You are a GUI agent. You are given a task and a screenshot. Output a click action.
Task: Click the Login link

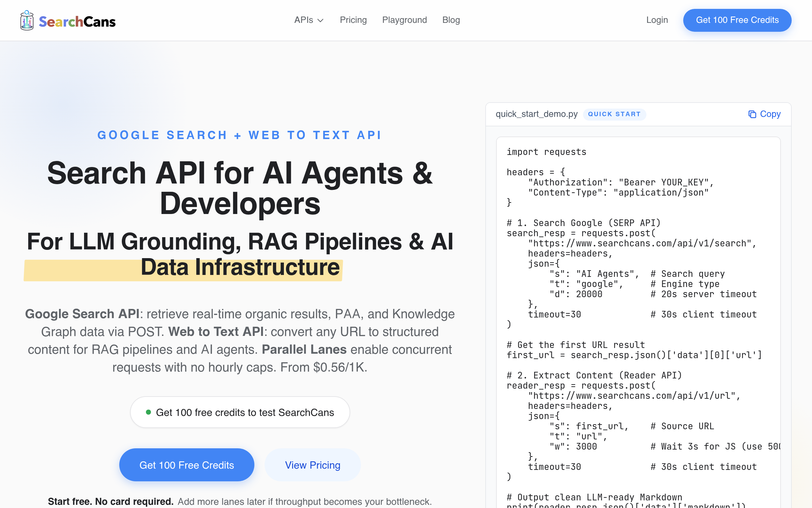click(x=657, y=20)
